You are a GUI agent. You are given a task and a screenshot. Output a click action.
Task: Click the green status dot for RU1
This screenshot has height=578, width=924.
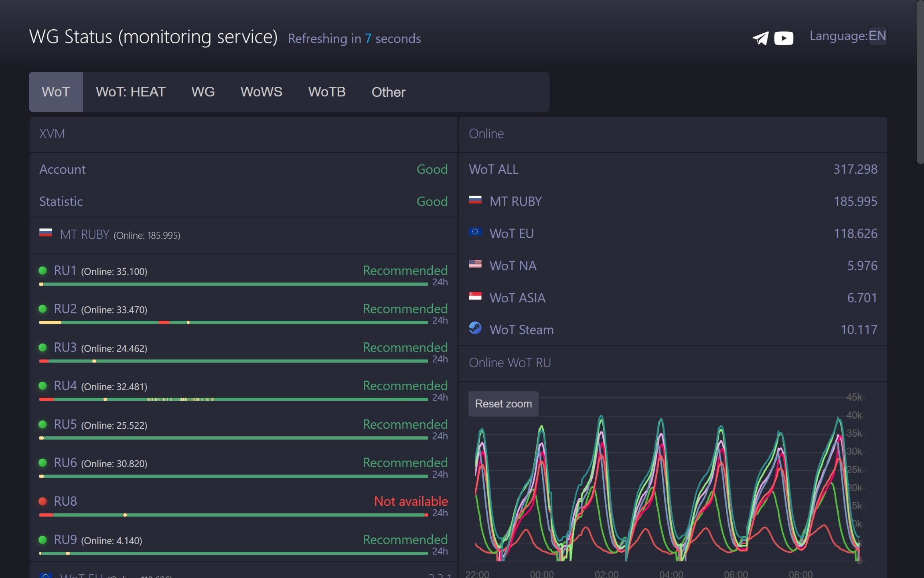pos(43,270)
